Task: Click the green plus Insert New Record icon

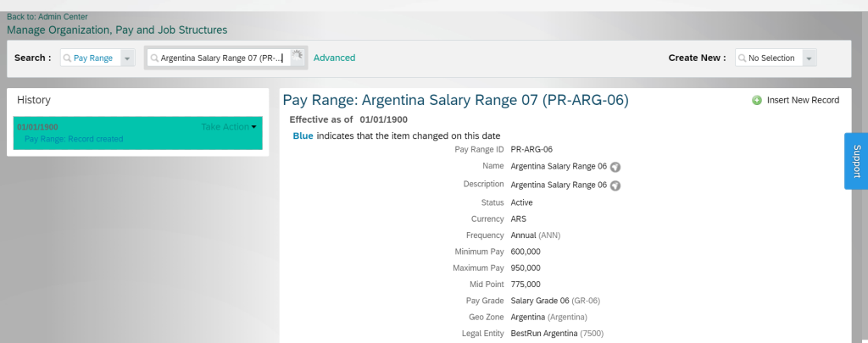Action: (x=756, y=100)
